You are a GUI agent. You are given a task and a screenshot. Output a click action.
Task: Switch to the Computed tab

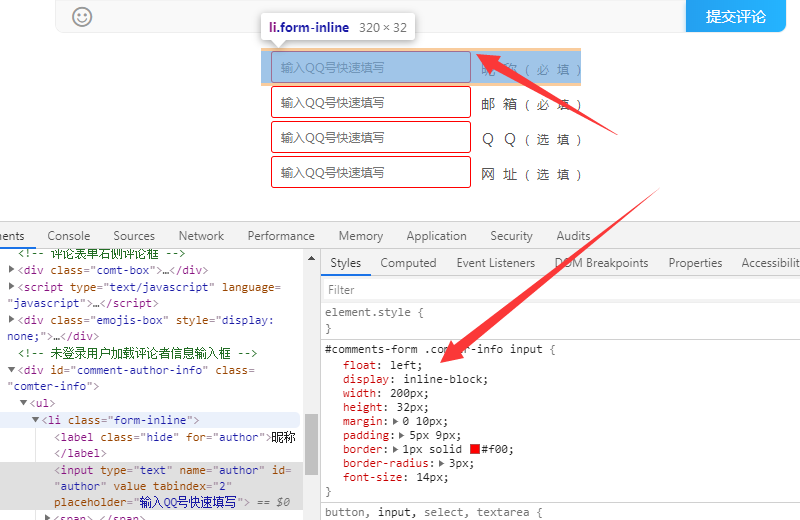tap(408, 263)
